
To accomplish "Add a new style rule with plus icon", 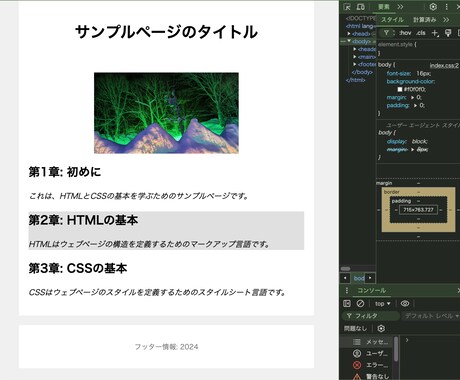I will [435, 33].
